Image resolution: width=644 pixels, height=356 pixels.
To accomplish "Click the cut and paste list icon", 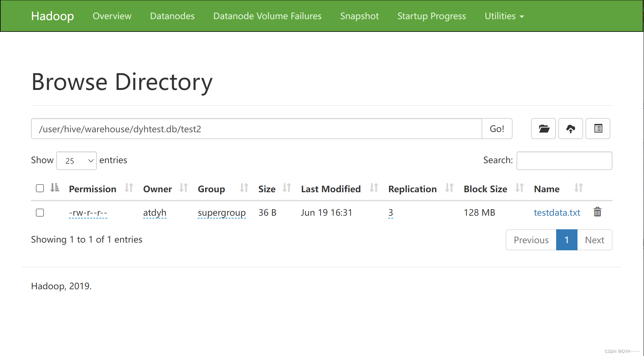I will tap(598, 129).
